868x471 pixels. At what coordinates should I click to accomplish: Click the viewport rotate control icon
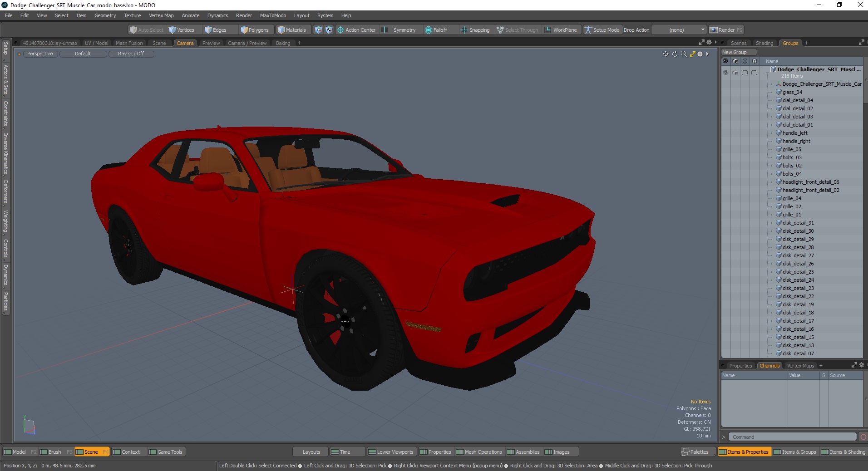[x=675, y=54]
